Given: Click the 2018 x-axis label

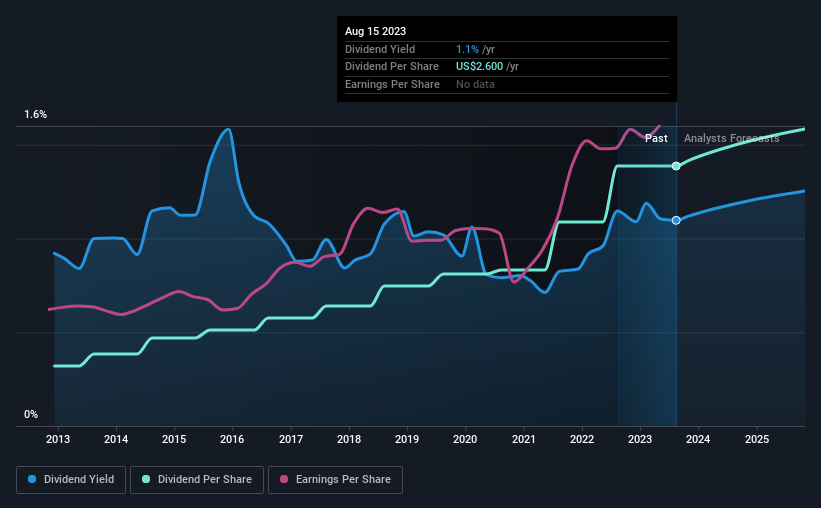Looking at the screenshot, I should pyautogui.click(x=349, y=439).
